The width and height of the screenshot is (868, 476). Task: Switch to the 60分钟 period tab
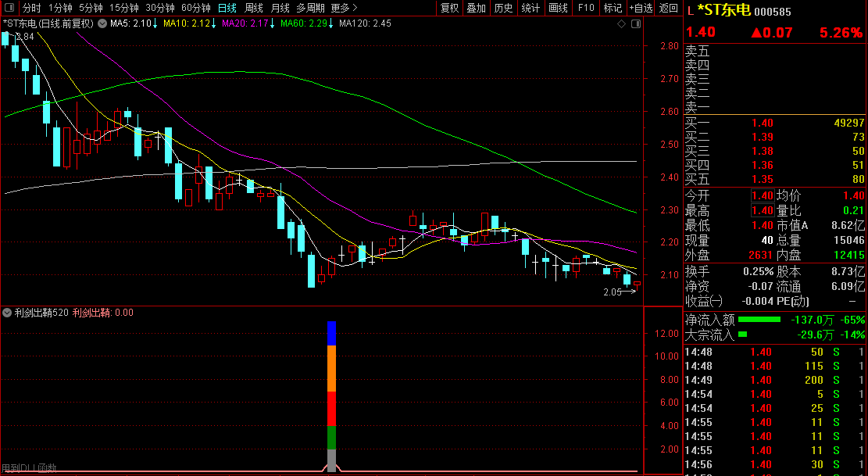[x=195, y=8]
